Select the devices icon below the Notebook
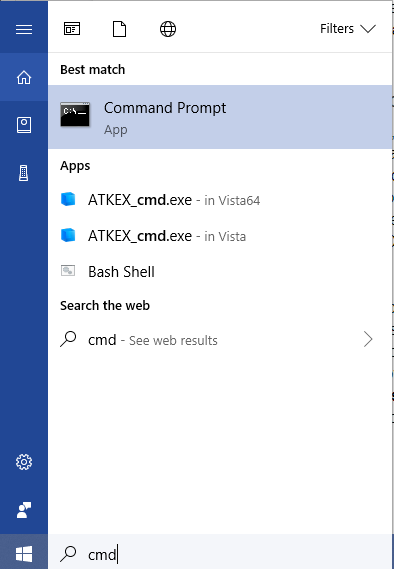Viewport: 394px width, 569px height. click(24, 173)
